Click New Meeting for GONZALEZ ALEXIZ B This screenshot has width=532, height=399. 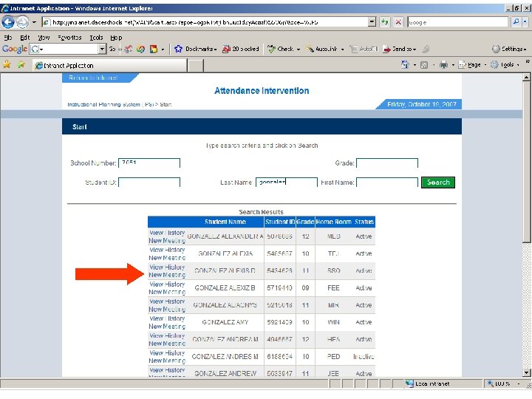pyautogui.click(x=167, y=292)
